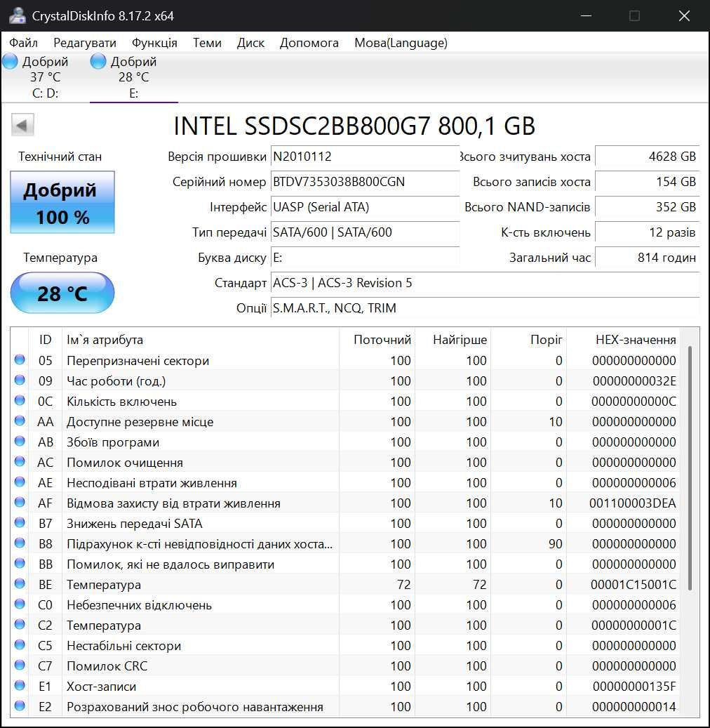Viewport: 710px width, 728px height.
Task: Select the E: disk status orb
Action: pyautogui.click(x=98, y=61)
